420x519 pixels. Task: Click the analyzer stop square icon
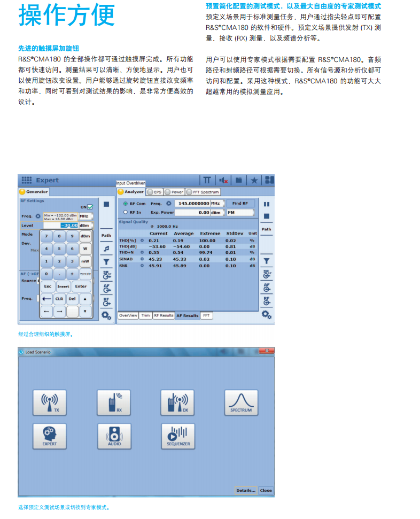tap(267, 216)
